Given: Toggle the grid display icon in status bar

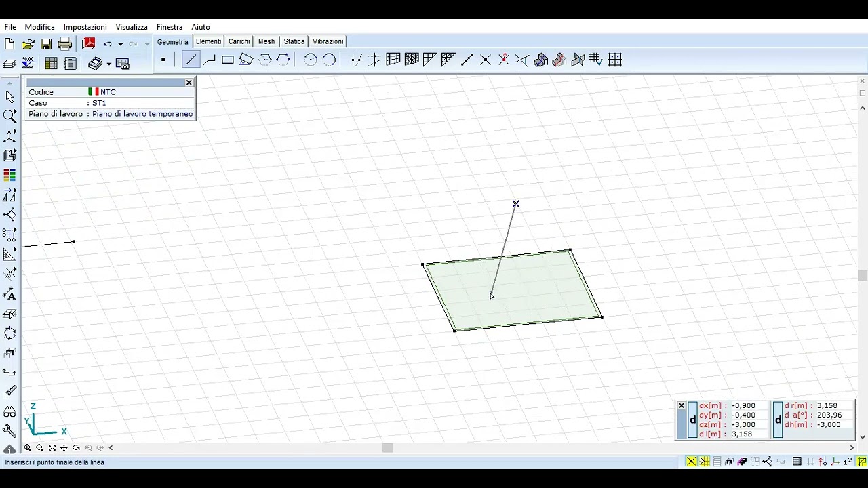Looking at the screenshot, I should click(797, 462).
